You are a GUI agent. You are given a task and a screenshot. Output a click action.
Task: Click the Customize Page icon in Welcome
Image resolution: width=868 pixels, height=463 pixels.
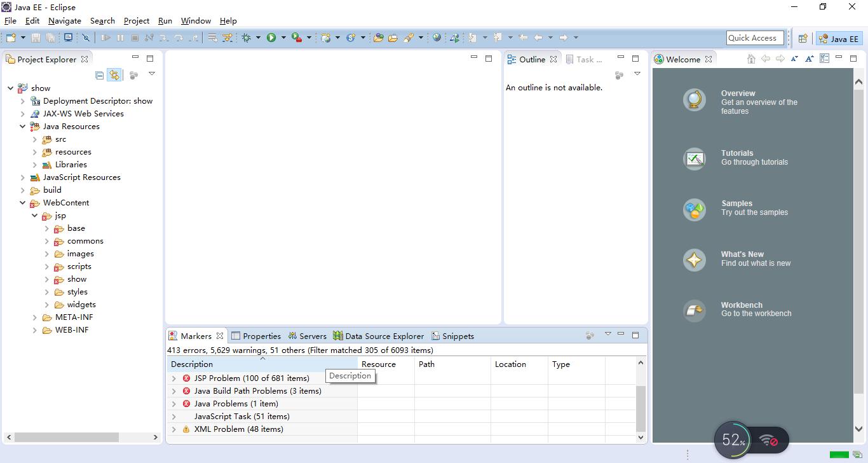[x=824, y=59]
